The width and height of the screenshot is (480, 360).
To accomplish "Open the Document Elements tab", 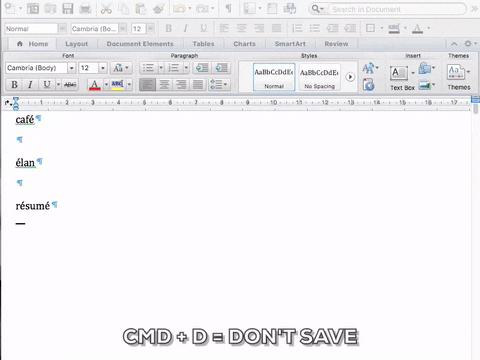I will pyautogui.click(x=140, y=44).
